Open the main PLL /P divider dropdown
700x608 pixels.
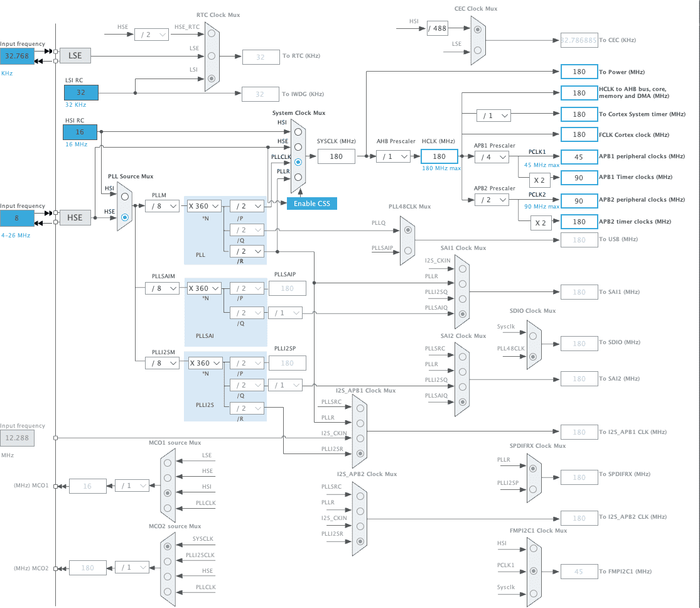click(247, 206)
